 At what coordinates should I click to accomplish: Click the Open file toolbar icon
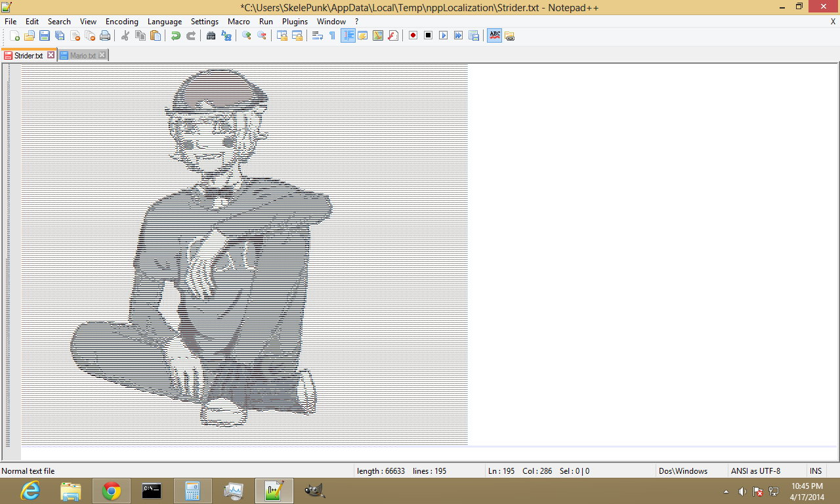click(x=30, y=35)
